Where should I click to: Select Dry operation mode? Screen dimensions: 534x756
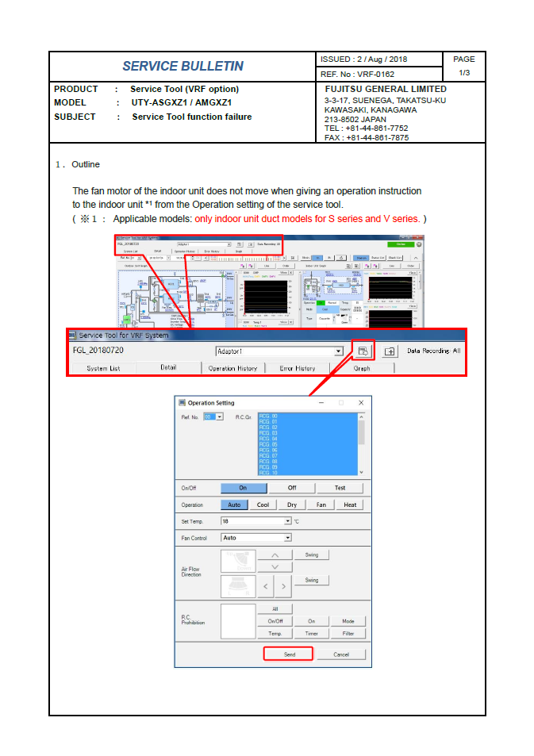pos(292,505)
